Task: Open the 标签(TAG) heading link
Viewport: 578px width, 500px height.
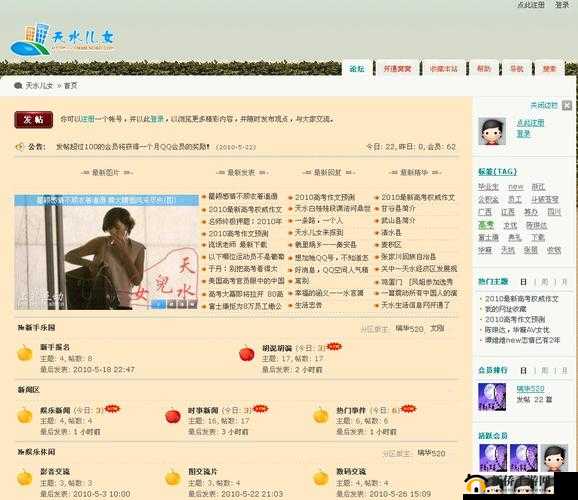Action: (x=497, y=171)
